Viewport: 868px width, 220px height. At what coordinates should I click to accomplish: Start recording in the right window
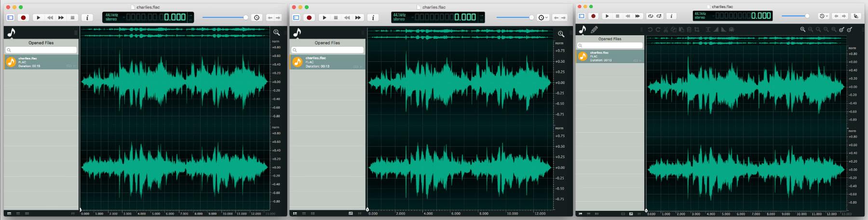(x=593, y=16)
